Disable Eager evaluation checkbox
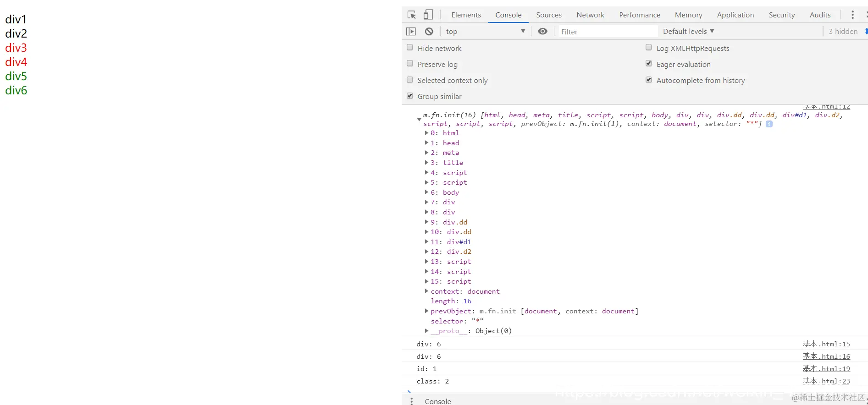 click(x=649, y=64)
